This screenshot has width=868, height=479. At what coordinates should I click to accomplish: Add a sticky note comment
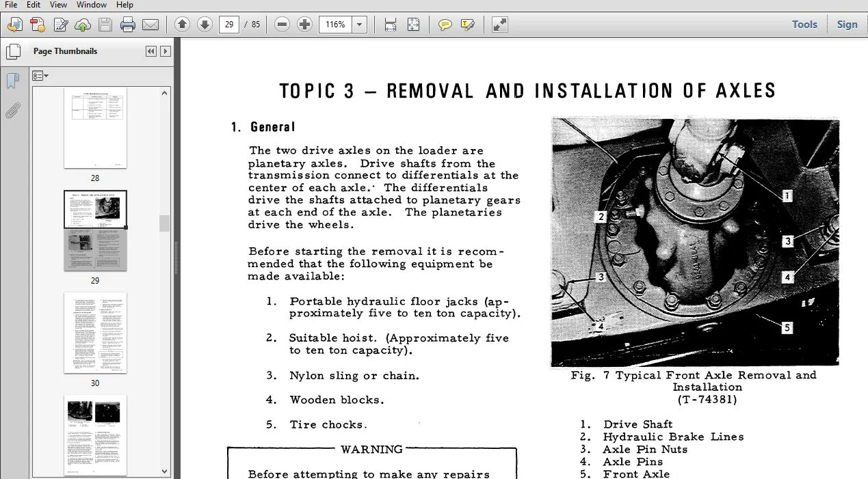[x=445, y=25]
